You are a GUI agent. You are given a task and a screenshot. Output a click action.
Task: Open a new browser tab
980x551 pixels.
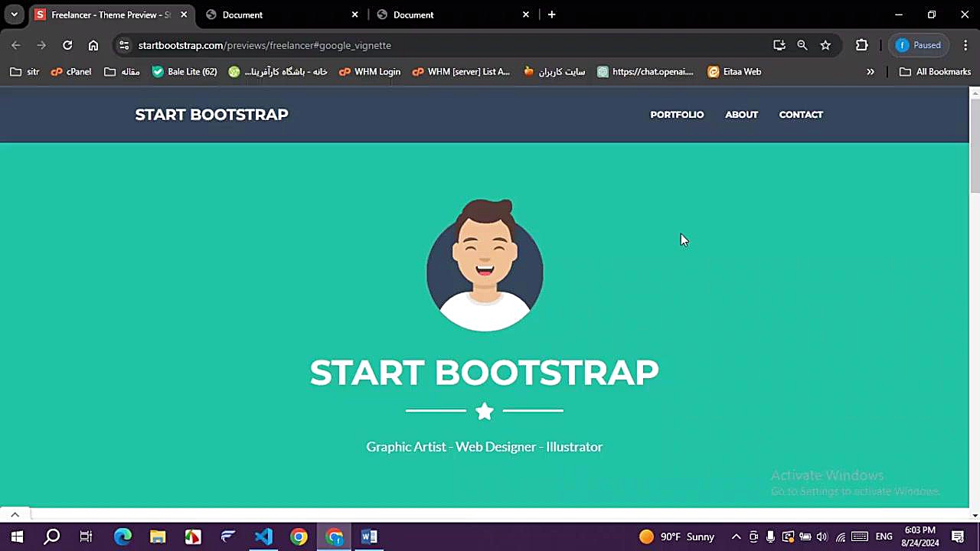pos(551,15)
